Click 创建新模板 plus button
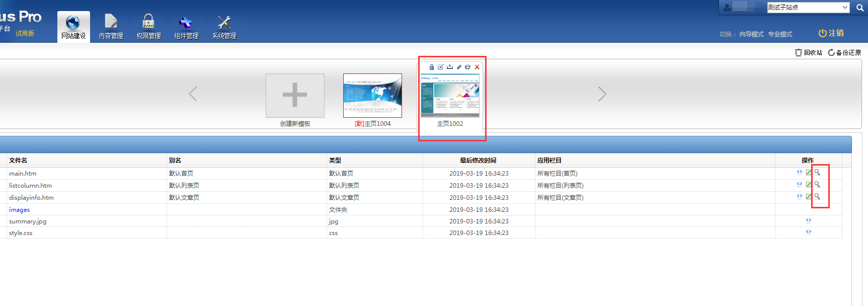Image resolution: width=868 pixels, height=306 pixels. tap(295, 95)
